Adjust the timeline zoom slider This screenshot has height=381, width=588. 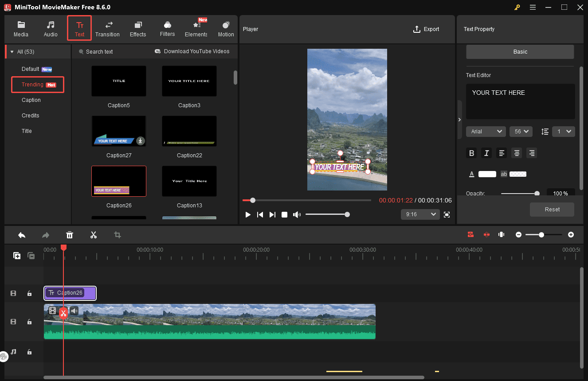(541, 235)
